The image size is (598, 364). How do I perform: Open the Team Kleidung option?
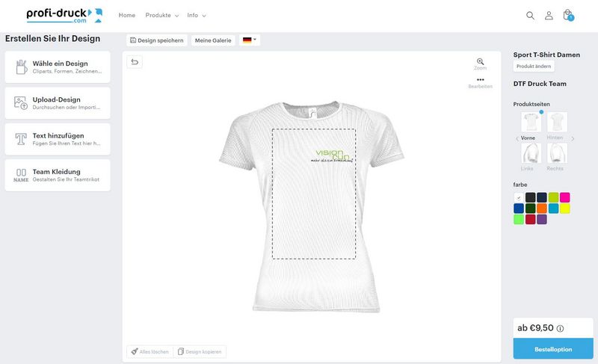pyautogui.click(x=58, y=175)
